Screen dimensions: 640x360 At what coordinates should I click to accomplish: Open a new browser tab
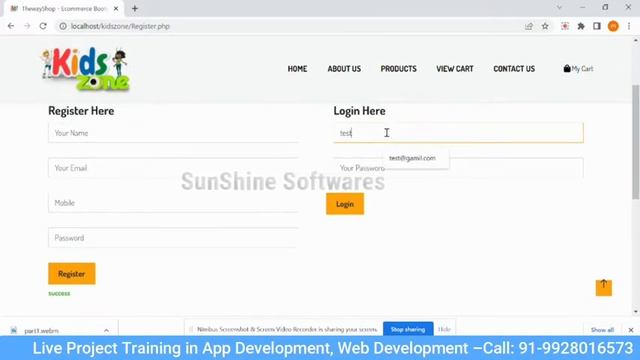point(135,8)
